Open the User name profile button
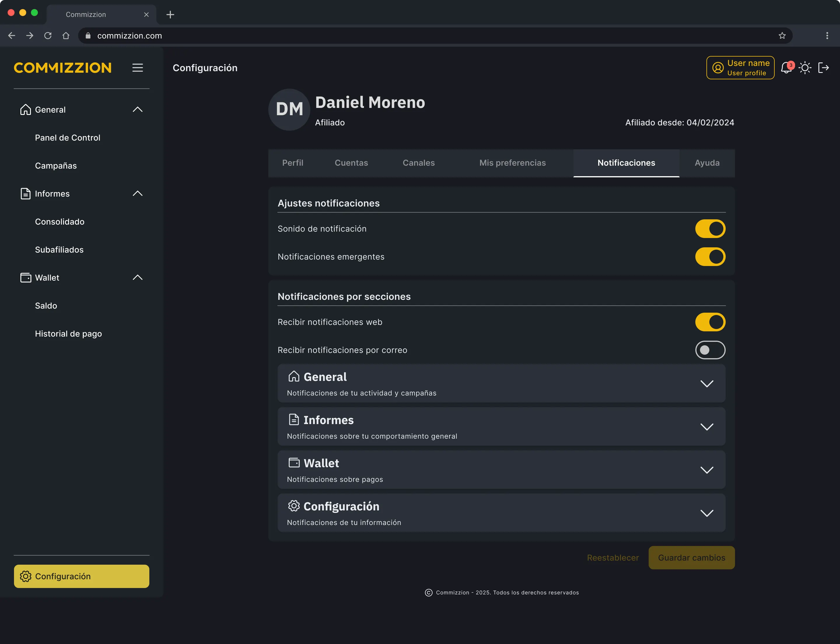840x644 pixels. pyautogui.click(x=740, y=68)
